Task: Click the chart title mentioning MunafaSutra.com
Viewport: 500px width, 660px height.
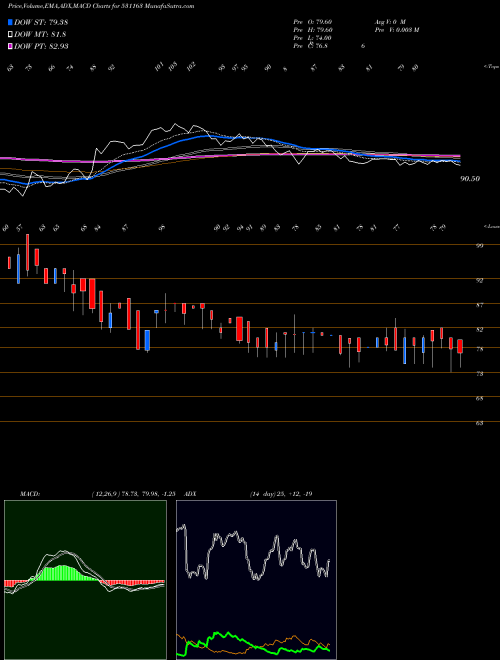Action: pyautogui.click(x=101, y=6)
